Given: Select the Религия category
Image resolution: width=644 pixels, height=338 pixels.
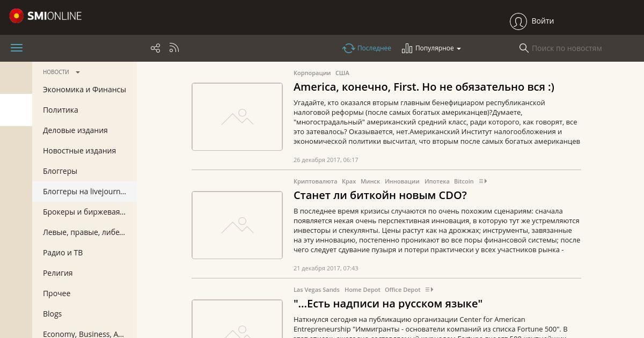Looking at the screenshot, I should click(84, 273).
